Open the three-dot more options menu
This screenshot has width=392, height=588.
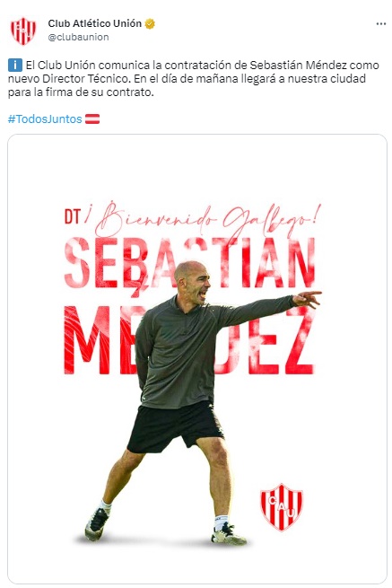(380, 24)
